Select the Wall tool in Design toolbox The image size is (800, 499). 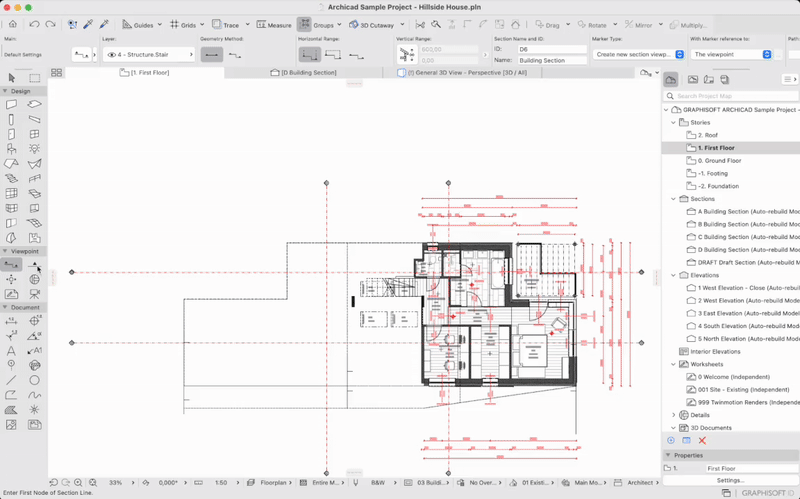11,104
